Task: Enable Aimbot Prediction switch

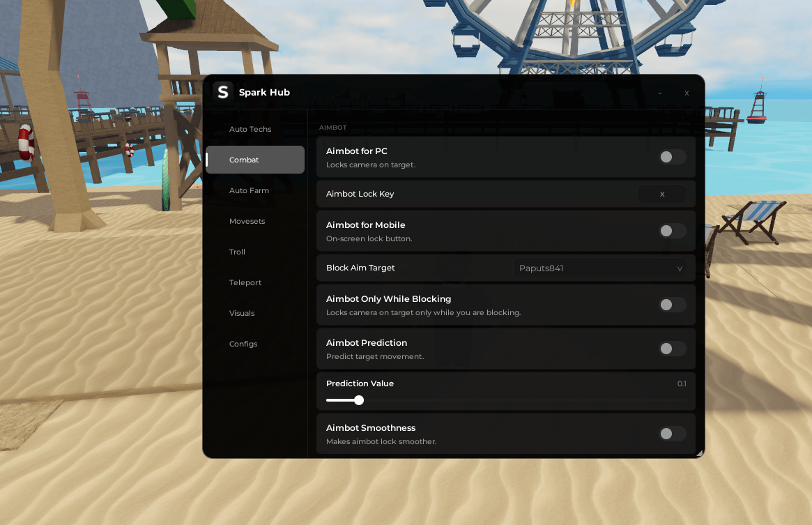Action: pos(672,349)
